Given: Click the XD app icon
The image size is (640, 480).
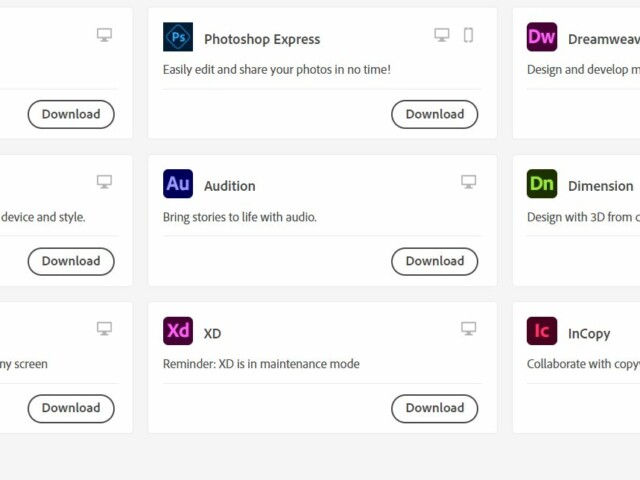Looking at the screenshot, I should pyautogui.click(x=178, y=331).
